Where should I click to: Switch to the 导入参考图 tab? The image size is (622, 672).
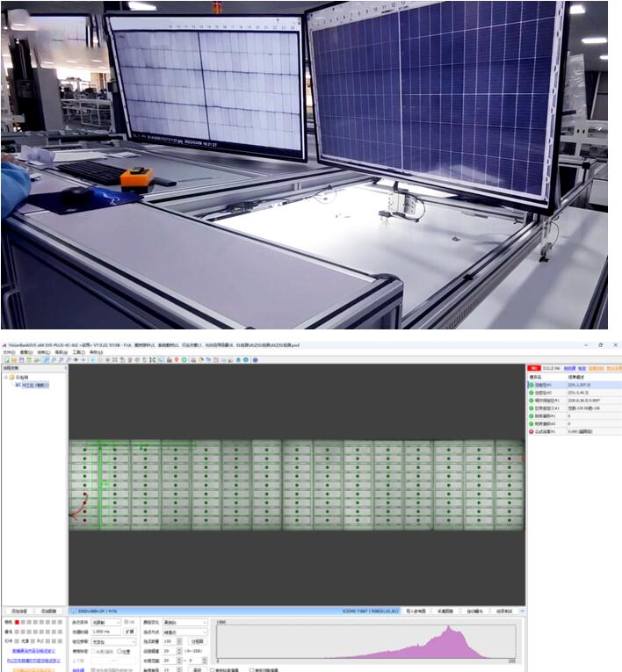pyautogui.click(x=416, y=611)
